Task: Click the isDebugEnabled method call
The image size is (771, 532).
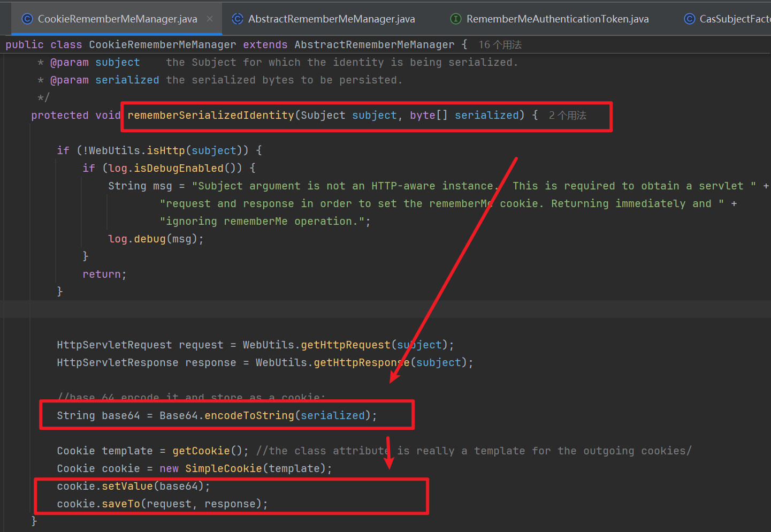Action: [x=179, y=169]
